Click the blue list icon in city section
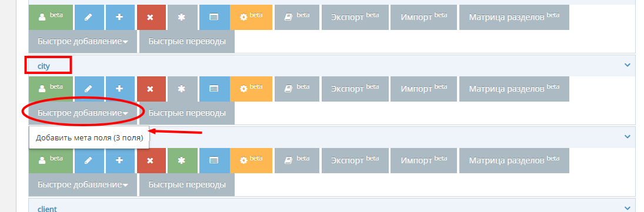Viewport: 644px width, 212px height. point(215,89)
